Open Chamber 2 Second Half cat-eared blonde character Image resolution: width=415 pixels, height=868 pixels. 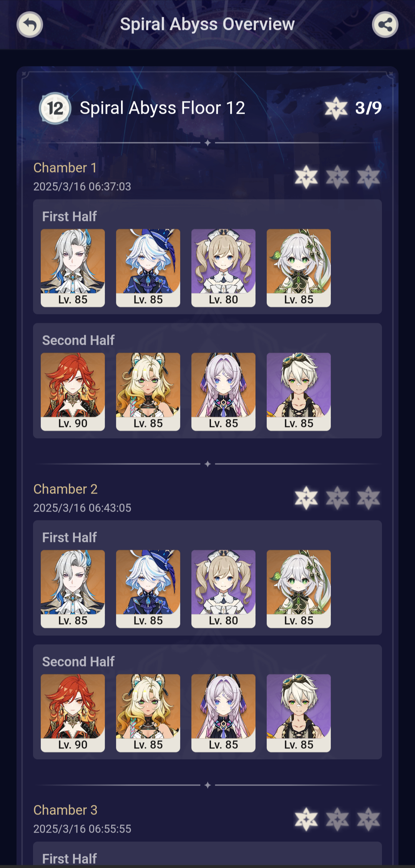148,713
